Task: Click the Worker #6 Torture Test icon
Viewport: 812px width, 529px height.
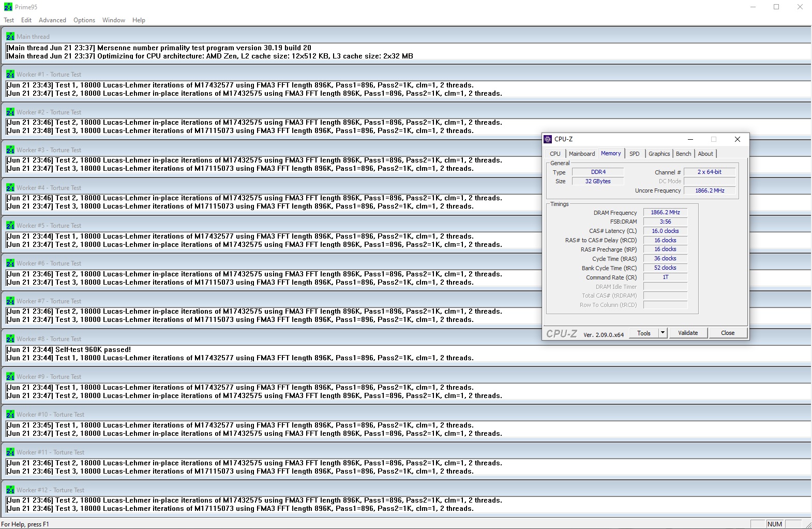Action: [x=10, y=263]
